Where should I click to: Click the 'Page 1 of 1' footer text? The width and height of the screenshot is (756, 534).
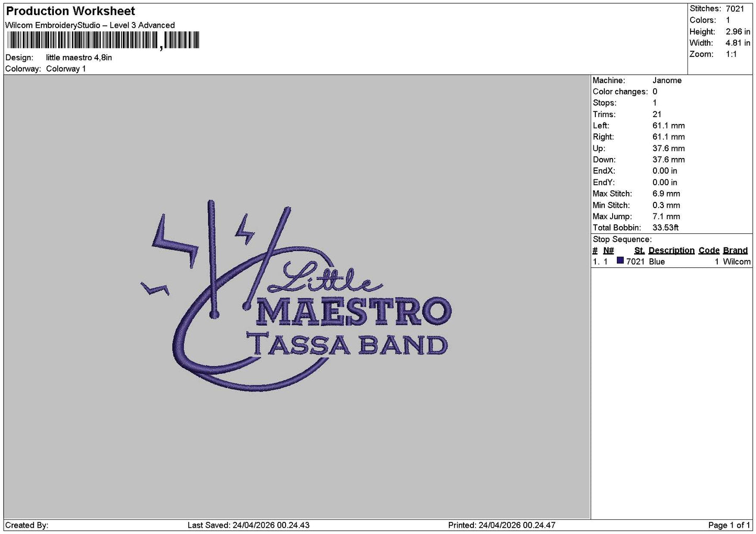pos(729,525)
